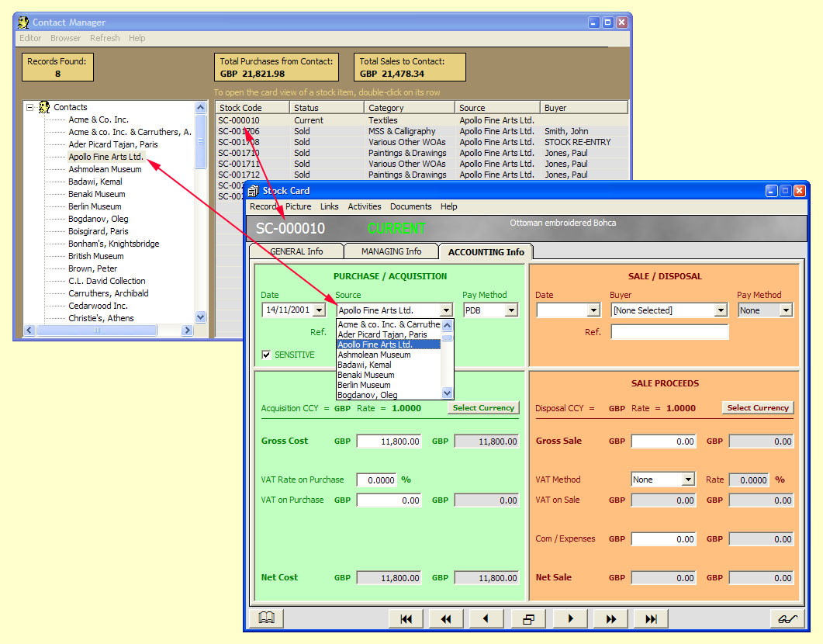Click the Category column header
Screen dimensions: 823x644
409,108
